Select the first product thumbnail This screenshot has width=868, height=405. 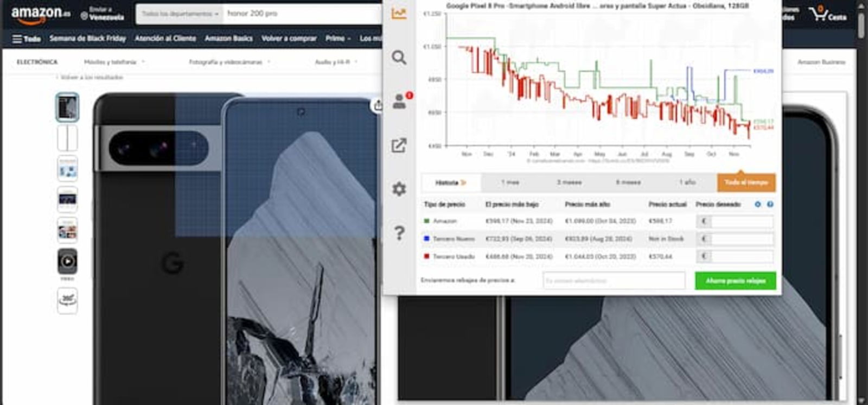coord(67,107)
